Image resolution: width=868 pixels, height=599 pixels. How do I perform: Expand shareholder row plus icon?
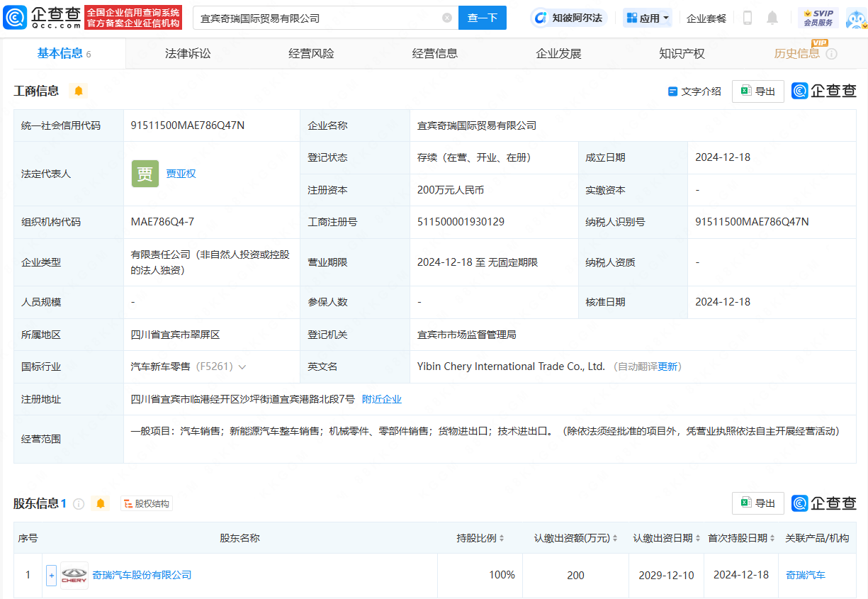[51, 576]
